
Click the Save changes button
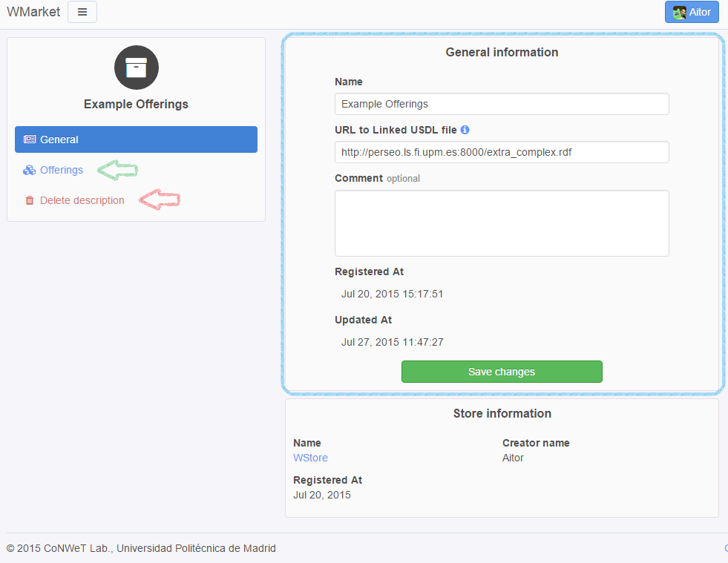click(502, 372)
